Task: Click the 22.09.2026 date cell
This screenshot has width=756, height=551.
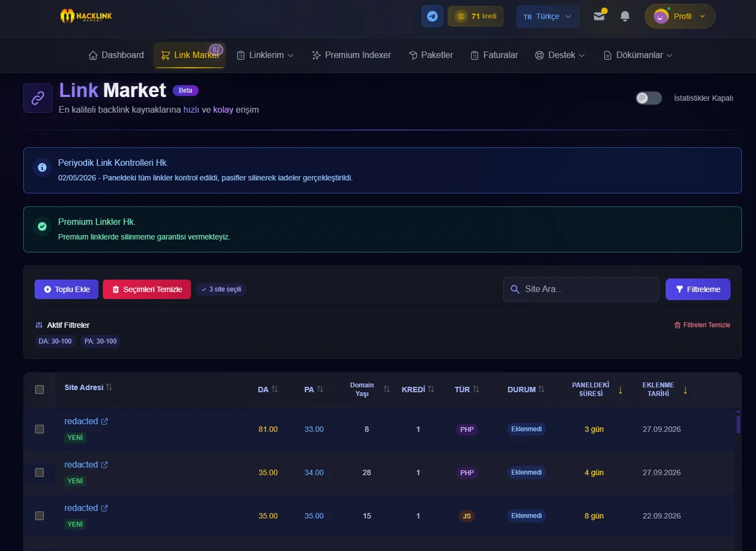Action: point(661,516)
